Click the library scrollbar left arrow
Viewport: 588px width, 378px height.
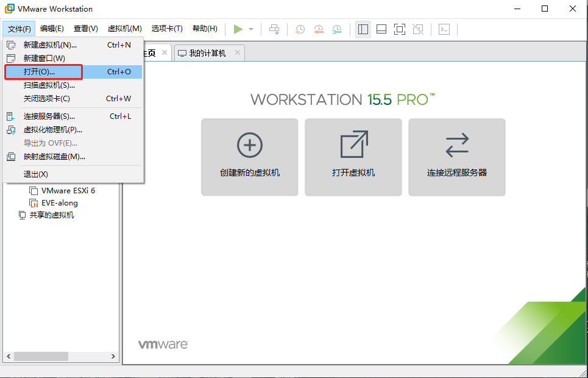(x=9, y=356)
